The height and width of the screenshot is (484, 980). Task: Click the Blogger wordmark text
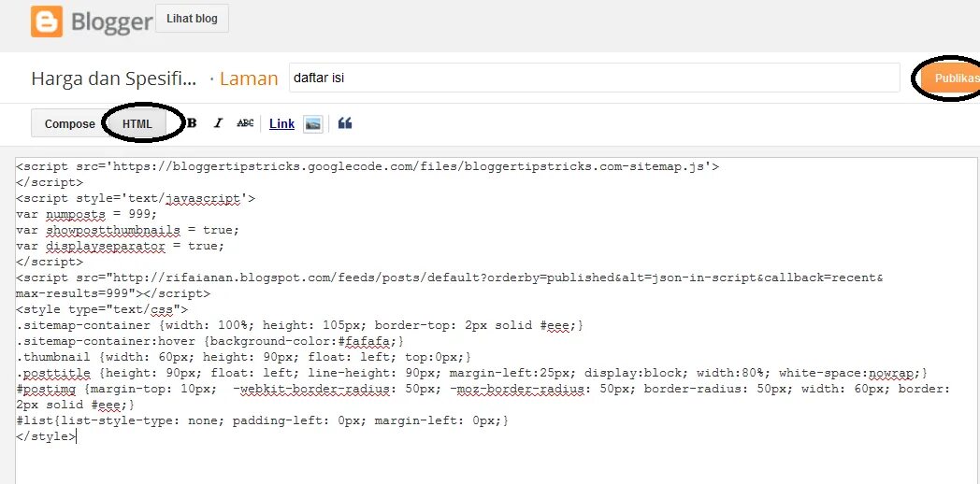click(112, 21)
